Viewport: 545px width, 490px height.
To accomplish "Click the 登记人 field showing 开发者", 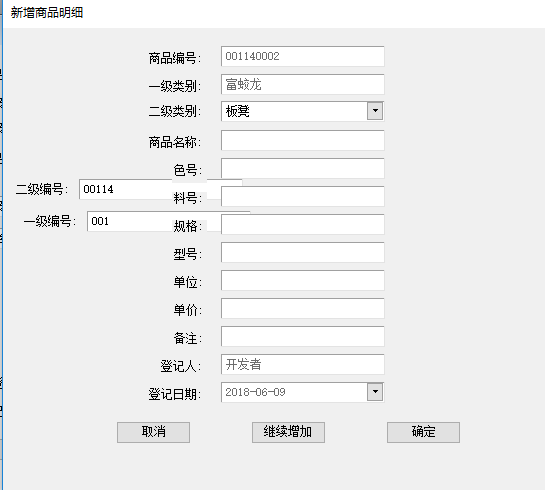I will coord(302,364).
